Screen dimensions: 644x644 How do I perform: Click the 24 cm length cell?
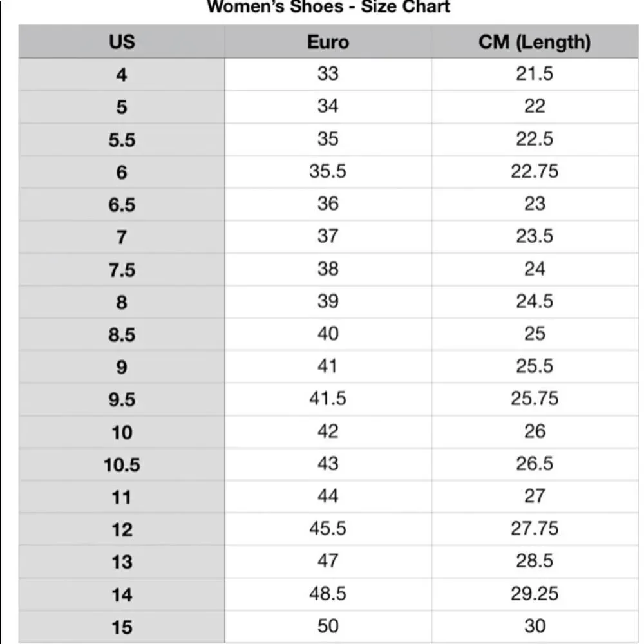[535, 269]
